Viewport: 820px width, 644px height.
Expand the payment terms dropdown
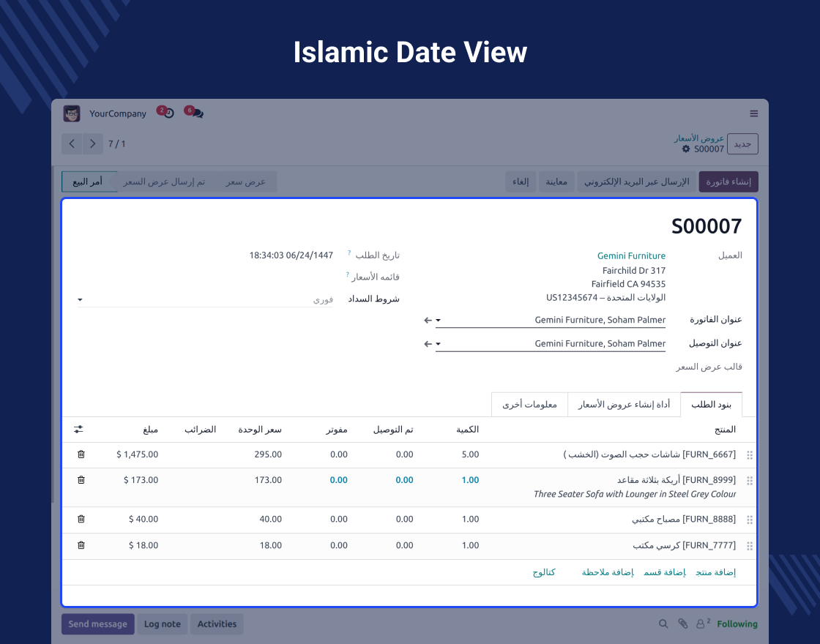pyautogui.click(x=81, y=300)
